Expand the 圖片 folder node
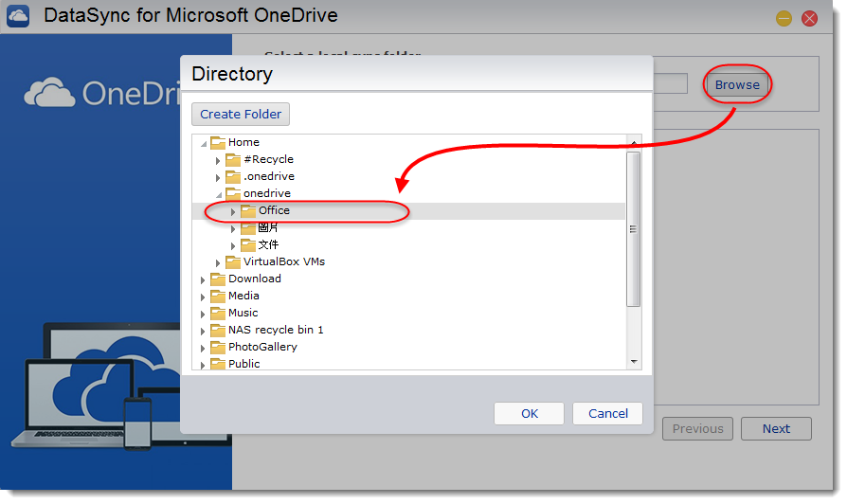 [233, 229]
